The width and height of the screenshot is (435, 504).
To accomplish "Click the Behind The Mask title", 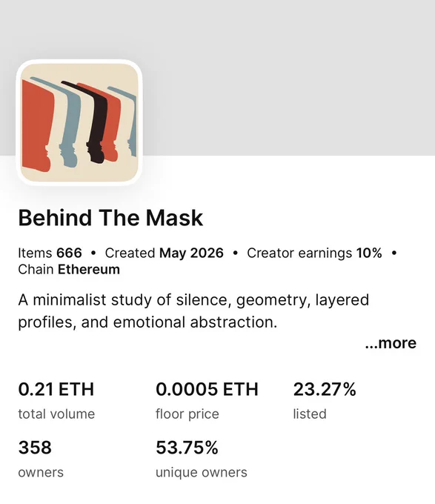I will click(110, 218).
